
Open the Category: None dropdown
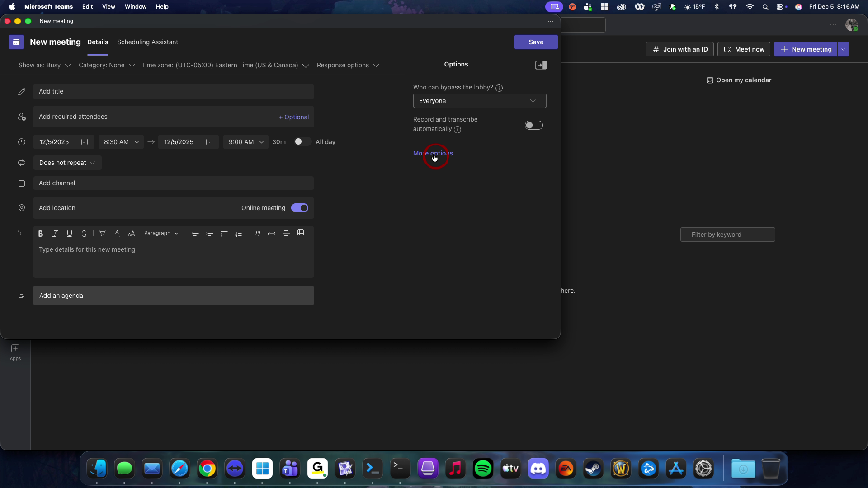pos(107,65)
